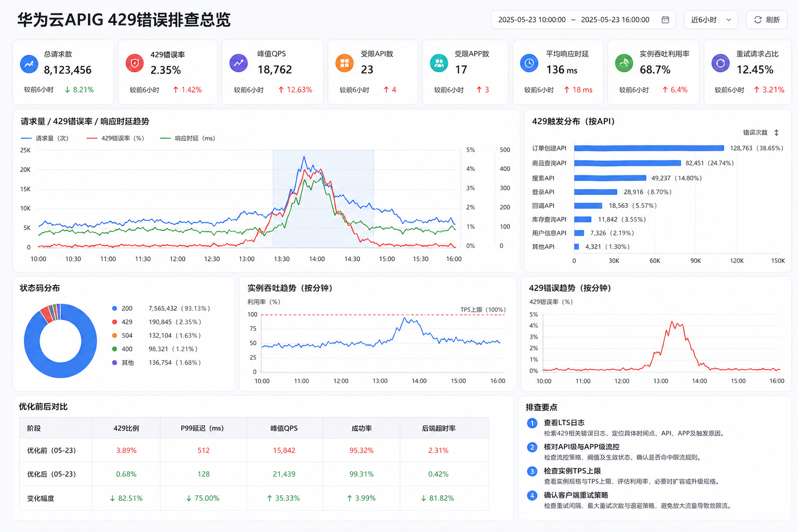798x532 pixels.
Task: Click the total requests chart icon
Action: [x=29, y=64]
